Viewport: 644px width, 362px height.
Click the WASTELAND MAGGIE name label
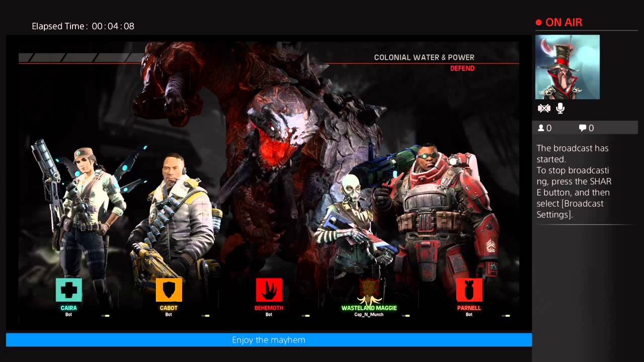pos(369,308)
